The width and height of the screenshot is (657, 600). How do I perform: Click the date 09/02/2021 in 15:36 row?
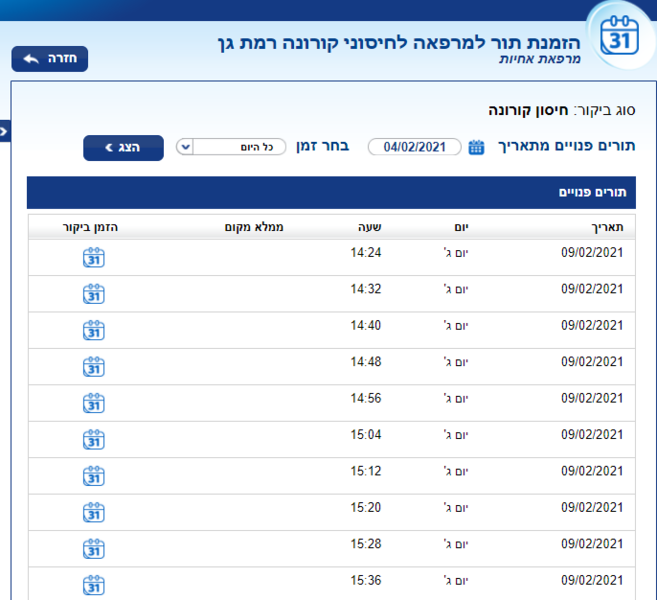pos(592,580)
